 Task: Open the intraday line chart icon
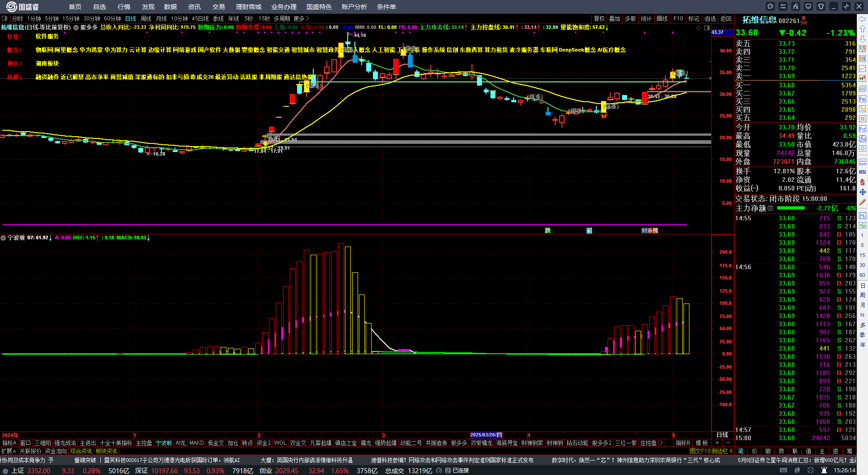[x=863, y=69]
